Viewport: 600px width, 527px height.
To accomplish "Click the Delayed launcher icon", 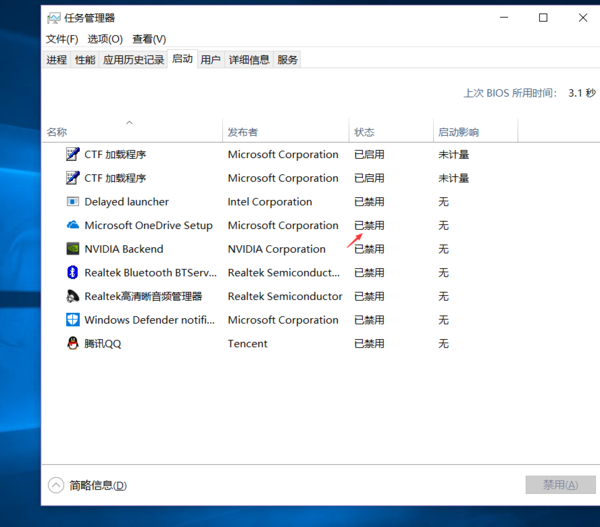I will [72, 202].
